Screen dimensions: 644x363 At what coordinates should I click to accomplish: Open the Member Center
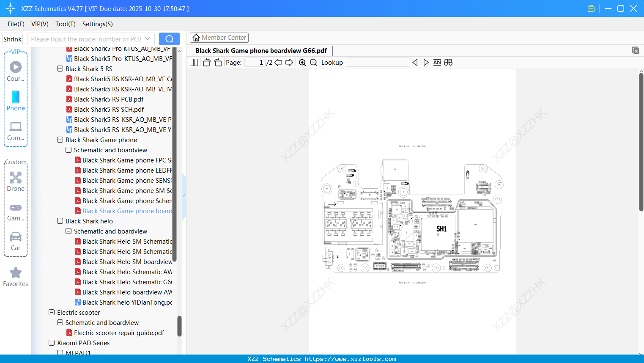click(219, 38)
